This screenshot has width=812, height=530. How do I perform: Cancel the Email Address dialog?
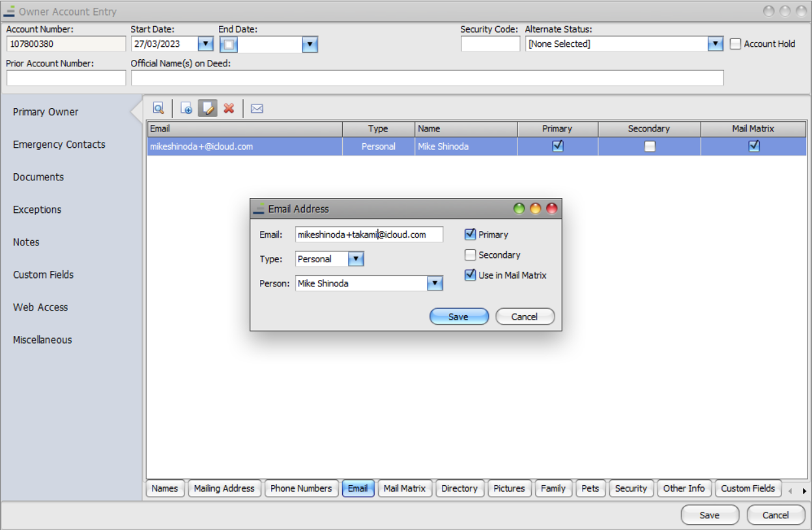525,316
